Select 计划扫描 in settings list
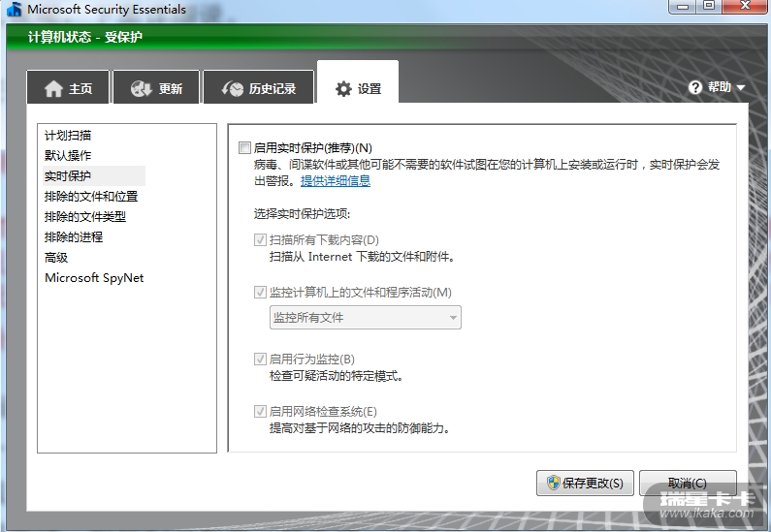The height and width of the screenshot is (532, 771). (68, 135)
